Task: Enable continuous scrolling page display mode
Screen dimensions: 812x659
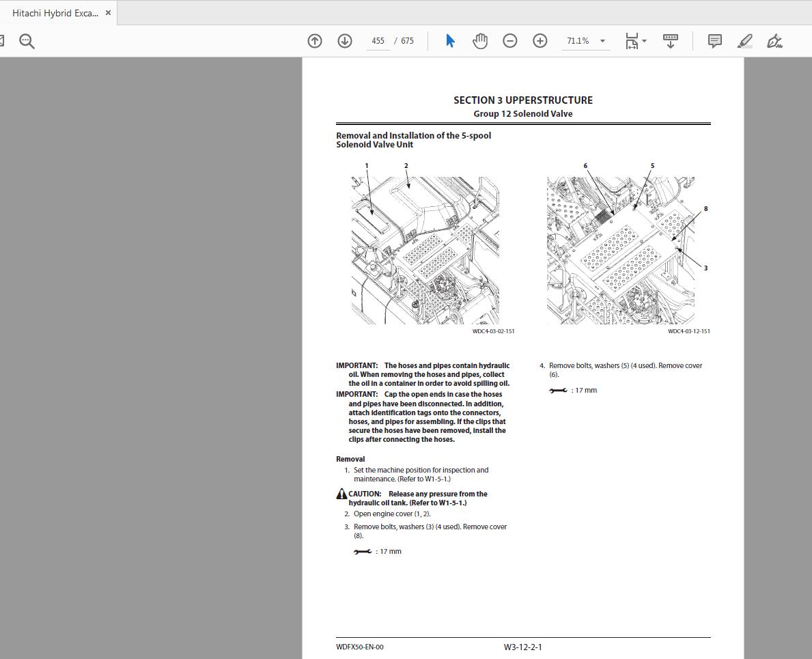Action: (x=670, y=40)
